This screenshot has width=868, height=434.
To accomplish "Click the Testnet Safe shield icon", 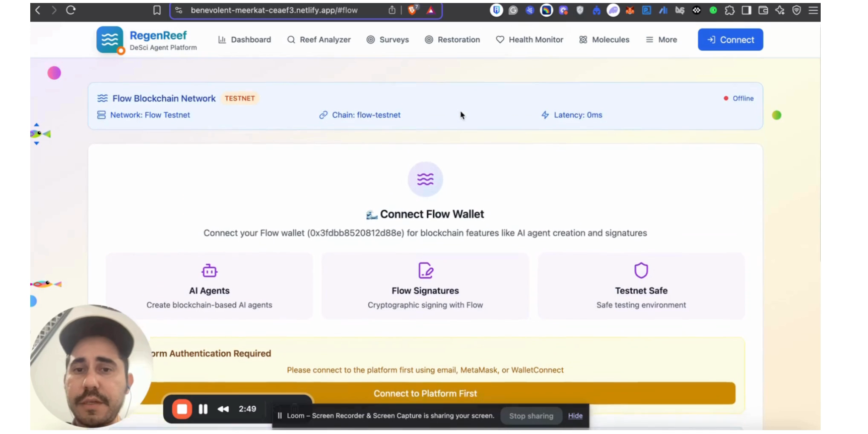I will 641,270.
